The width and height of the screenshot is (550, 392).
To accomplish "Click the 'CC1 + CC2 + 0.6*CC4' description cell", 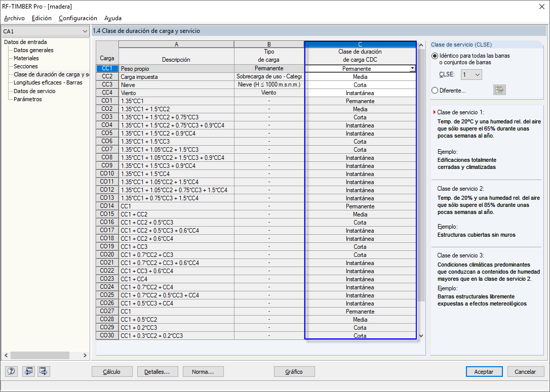I will (x=176, y=239).
